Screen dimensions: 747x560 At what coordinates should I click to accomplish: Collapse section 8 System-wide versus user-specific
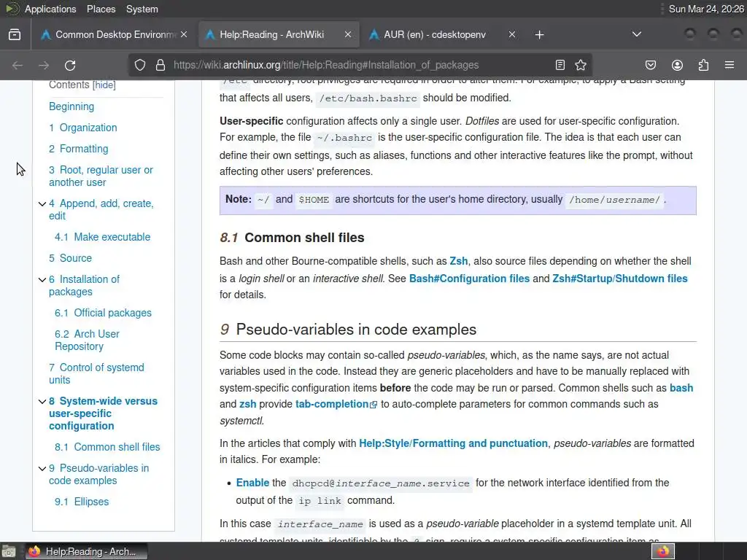(42, 402)
